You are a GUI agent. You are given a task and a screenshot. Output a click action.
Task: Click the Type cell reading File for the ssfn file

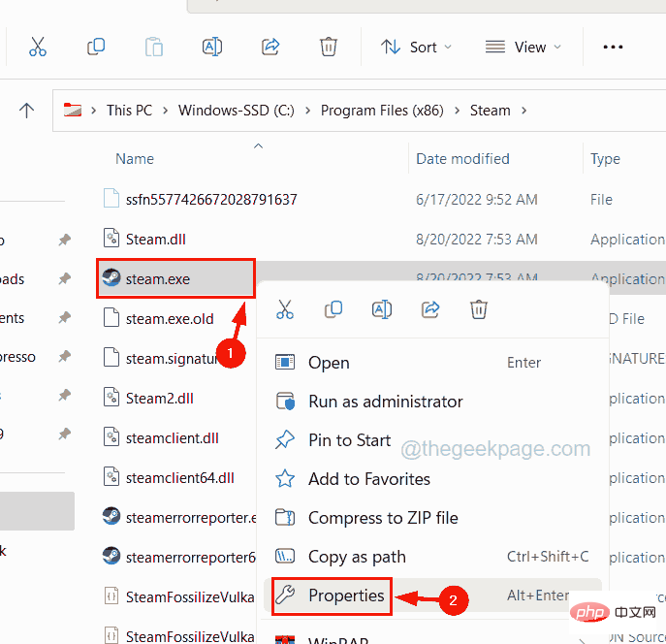601,199
